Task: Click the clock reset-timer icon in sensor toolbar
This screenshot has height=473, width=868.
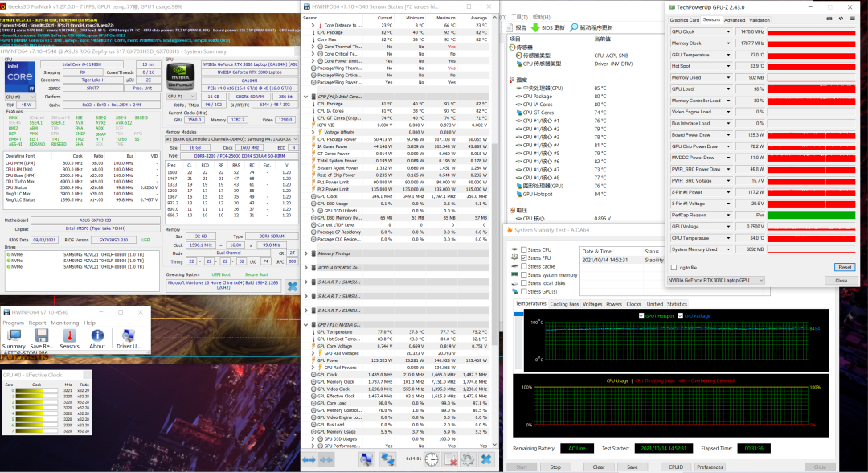Action: 432,459
